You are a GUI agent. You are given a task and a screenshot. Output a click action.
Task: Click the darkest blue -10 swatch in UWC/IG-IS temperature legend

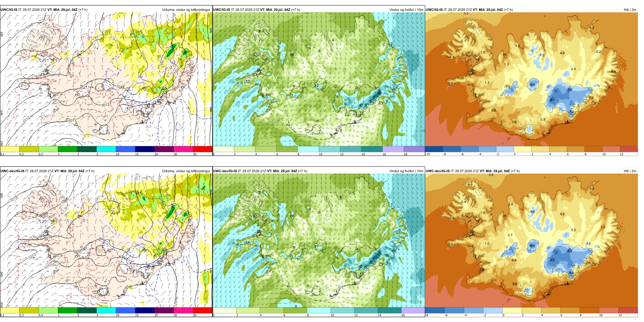[x=434, y=149]
